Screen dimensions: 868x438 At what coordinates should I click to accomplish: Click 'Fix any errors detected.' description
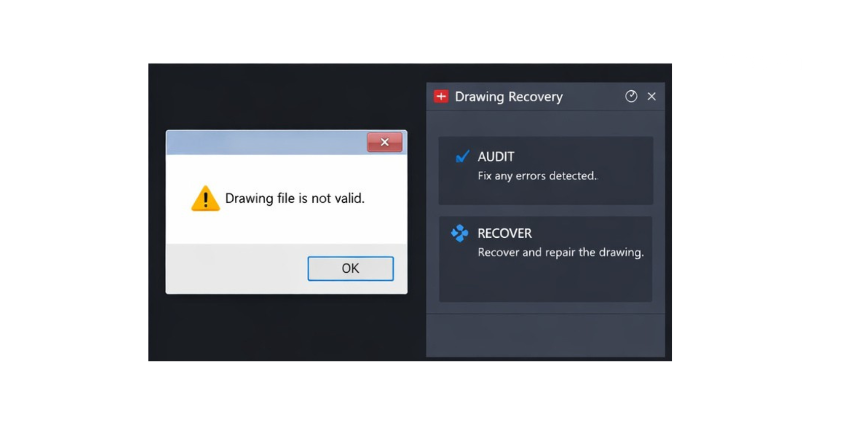[537, 176]
